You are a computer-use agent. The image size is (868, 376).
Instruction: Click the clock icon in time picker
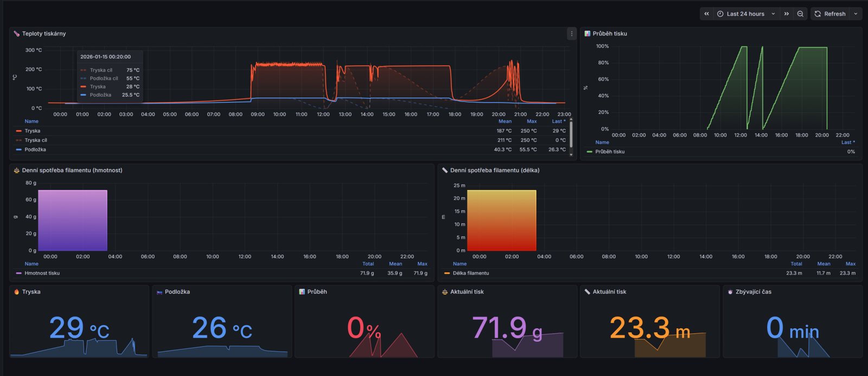tap(720, 14)
